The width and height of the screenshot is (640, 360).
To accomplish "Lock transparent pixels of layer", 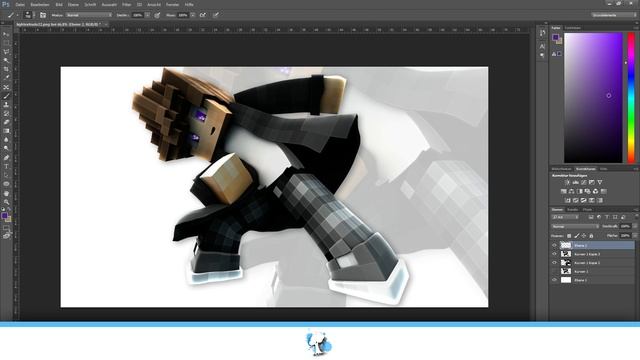I will click(569, 236).
